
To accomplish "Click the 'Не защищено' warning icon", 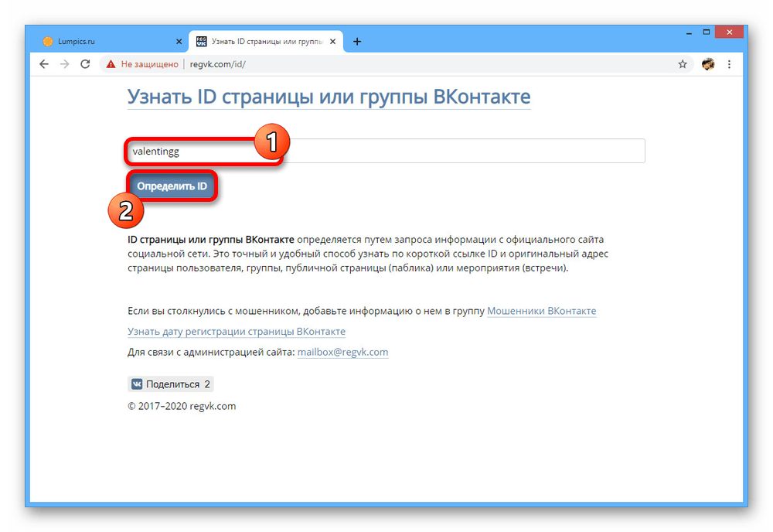I will (111, 64).
